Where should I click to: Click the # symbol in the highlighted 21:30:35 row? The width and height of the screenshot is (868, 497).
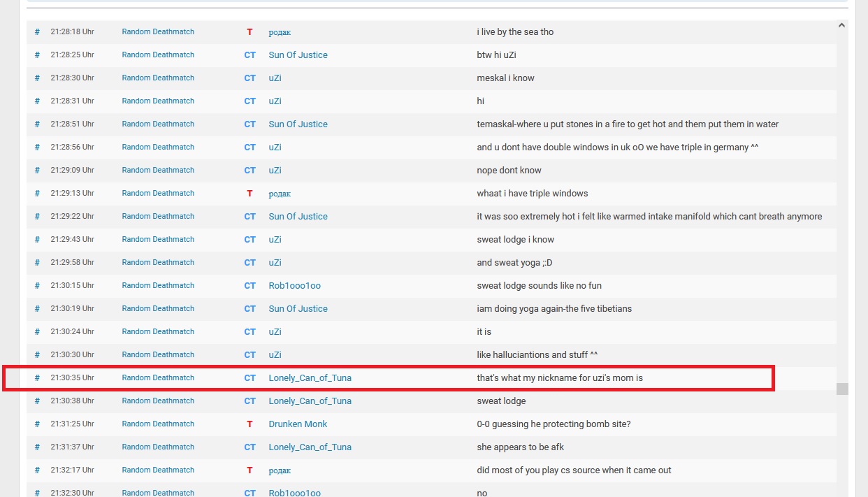(x=37, y=378)
